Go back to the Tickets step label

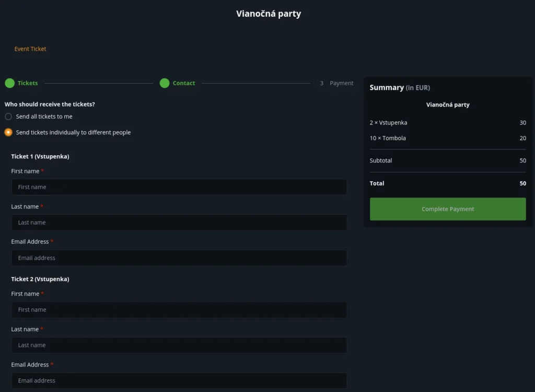28,83
